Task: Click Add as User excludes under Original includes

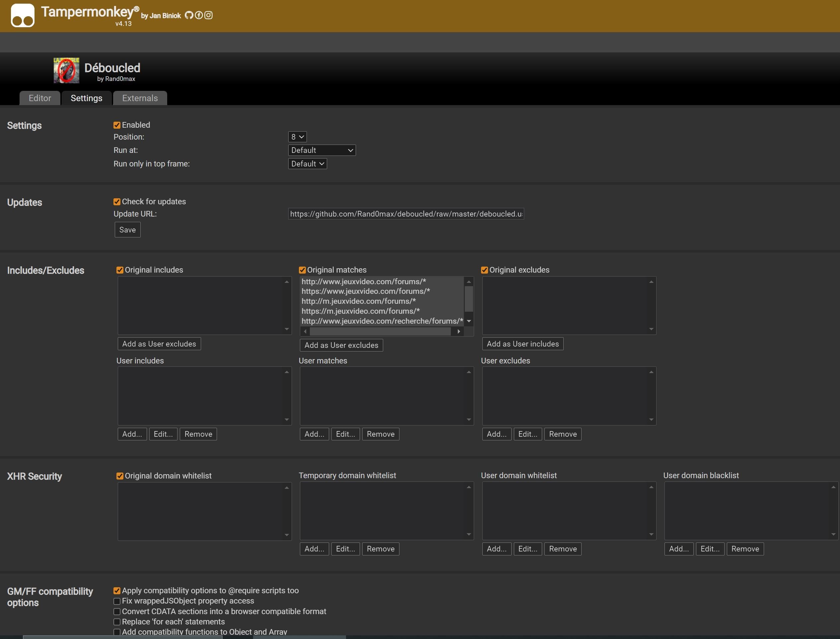Action: [159, 344]
